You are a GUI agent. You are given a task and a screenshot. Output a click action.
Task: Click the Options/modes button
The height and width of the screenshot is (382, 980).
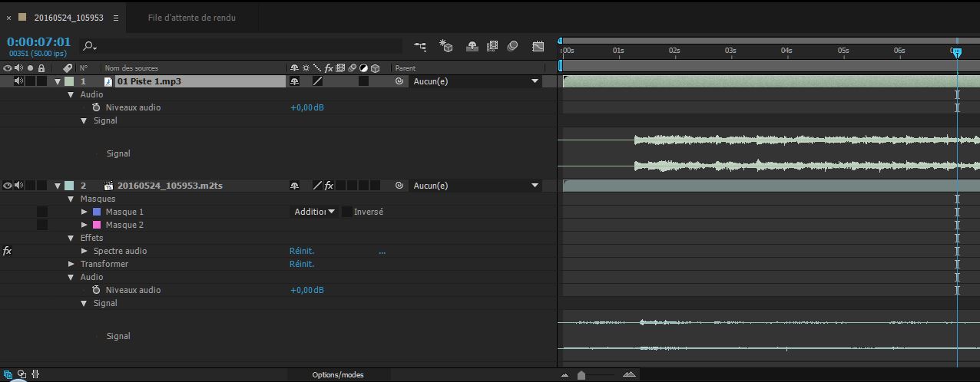pos(338,375)
